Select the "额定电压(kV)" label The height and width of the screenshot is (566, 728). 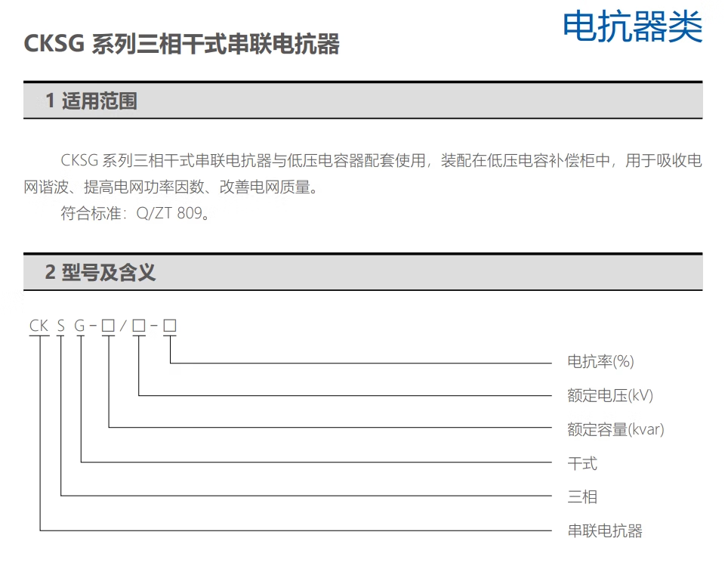click(x=609, y=395)
